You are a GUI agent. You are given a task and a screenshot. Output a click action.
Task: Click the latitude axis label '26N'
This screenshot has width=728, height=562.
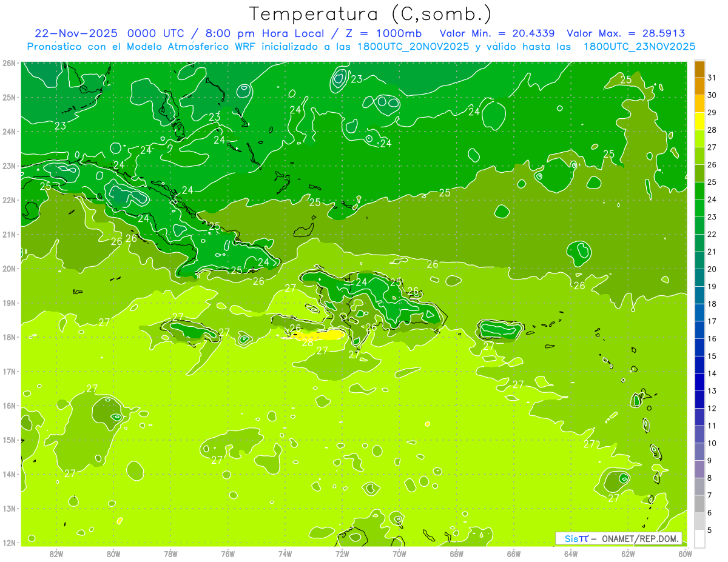(9, 63)
